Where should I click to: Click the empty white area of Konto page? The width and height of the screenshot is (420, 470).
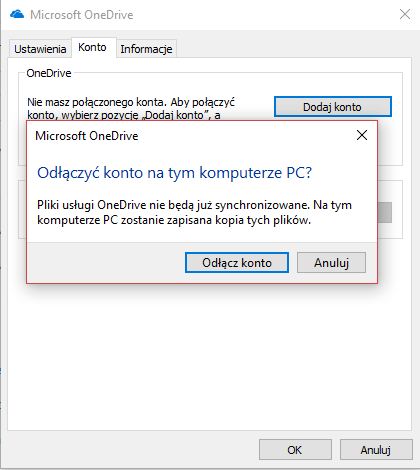click(209, 357)
